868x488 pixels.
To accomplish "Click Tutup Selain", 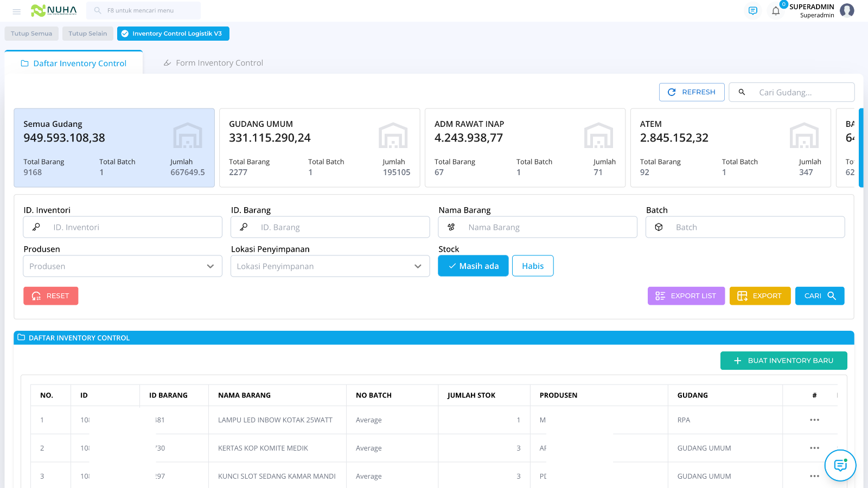I will (88, 34).
